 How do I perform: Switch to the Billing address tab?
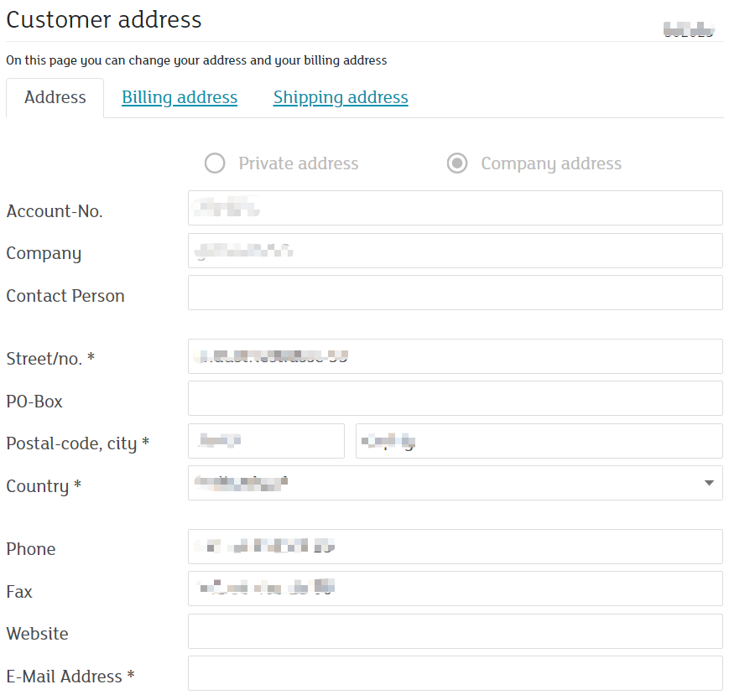[x=180, y=97]
